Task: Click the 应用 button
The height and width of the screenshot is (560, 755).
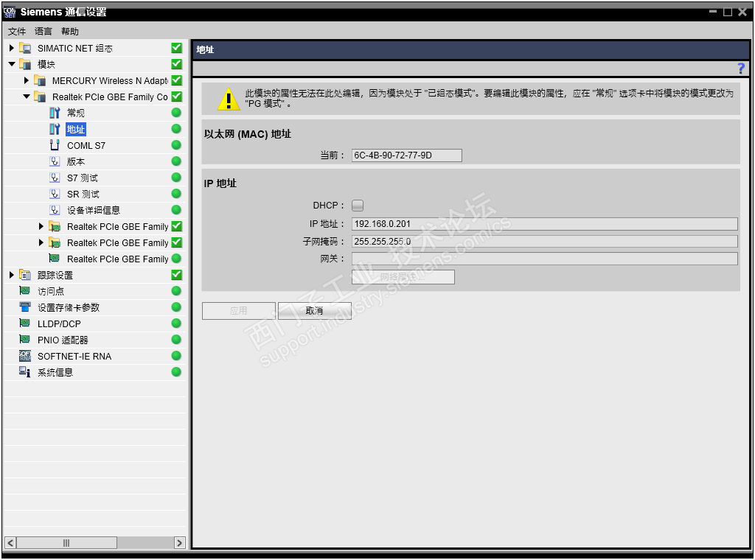Action: (239, 311)
